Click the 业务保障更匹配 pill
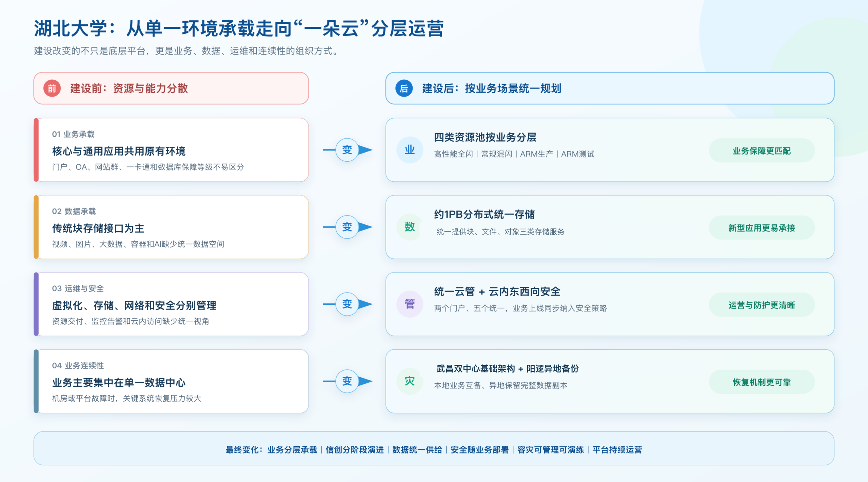This screenshot has height=482, width=868. 762,150
